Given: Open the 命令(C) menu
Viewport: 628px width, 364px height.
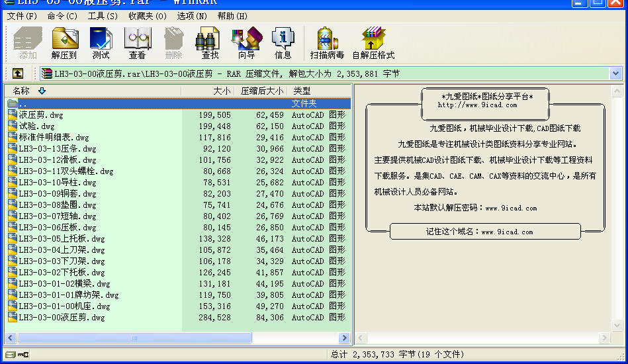Looking at the screenshot, I should [62, 16].
